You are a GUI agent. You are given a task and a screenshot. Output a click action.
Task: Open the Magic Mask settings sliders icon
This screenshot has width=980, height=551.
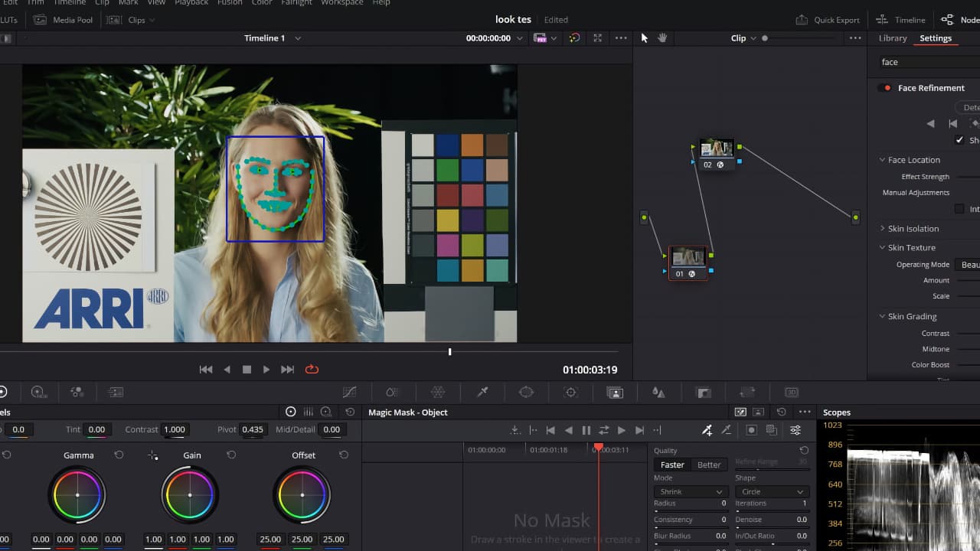point(795,430)
